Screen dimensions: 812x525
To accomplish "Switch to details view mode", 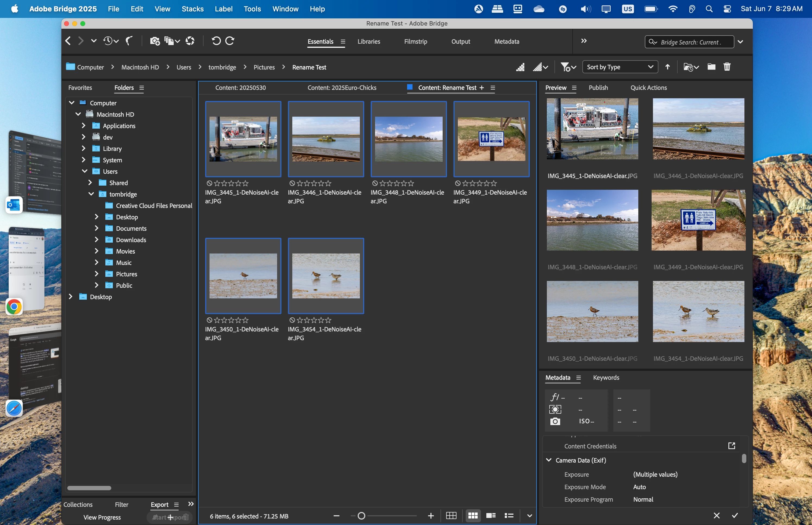I will pyautogui.click(x=491, y=516).
